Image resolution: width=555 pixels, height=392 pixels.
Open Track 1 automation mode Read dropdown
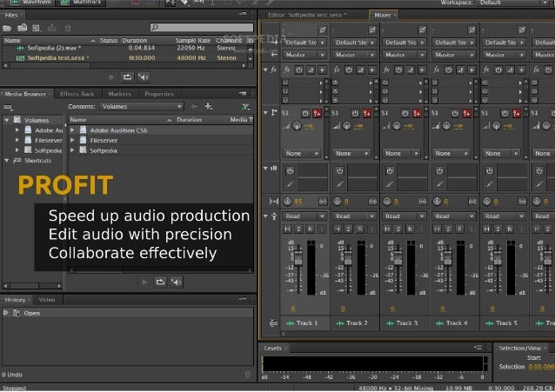pos(301,216)
